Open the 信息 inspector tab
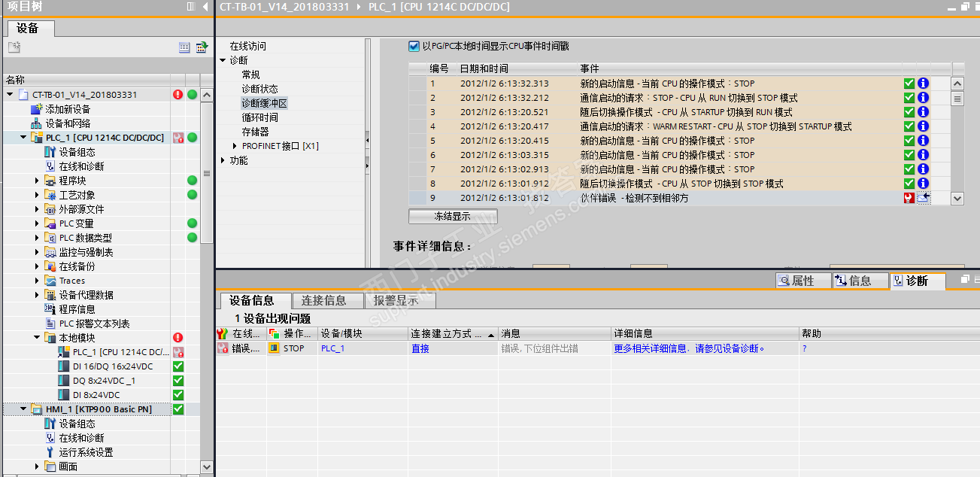Screen dimensions: 980x477 tap(860, 281)
